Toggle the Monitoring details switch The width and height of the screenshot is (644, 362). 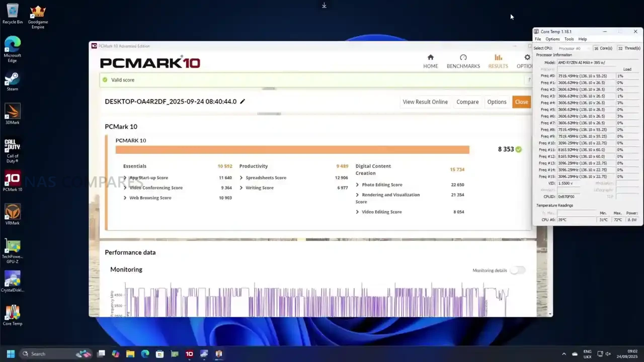(517, 270)
